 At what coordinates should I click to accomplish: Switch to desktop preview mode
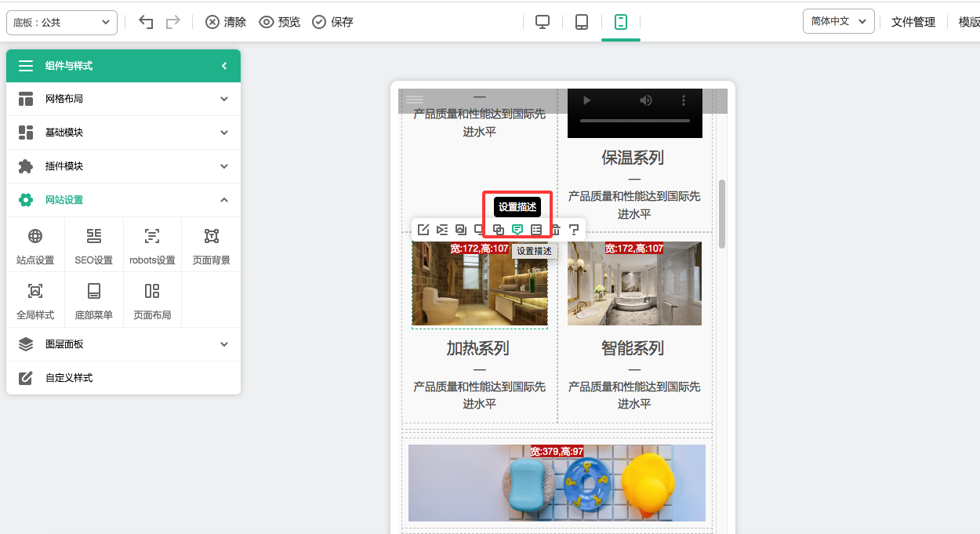point(543,22)
